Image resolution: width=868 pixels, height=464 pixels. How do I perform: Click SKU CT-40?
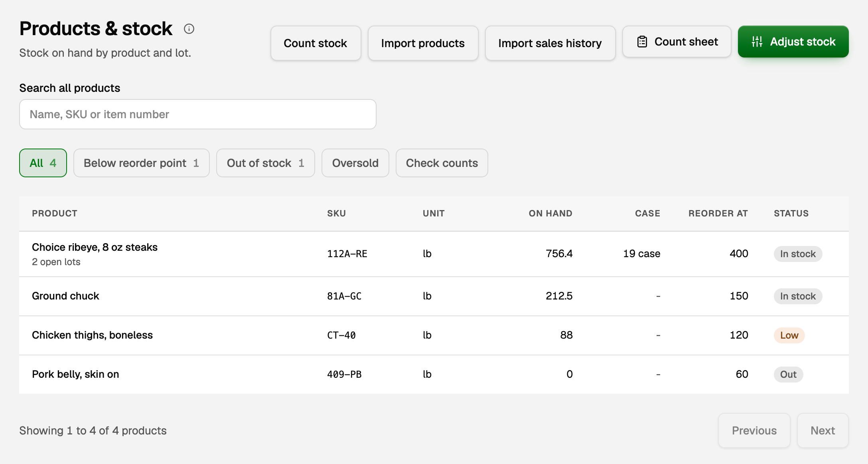tap(341, 335)
